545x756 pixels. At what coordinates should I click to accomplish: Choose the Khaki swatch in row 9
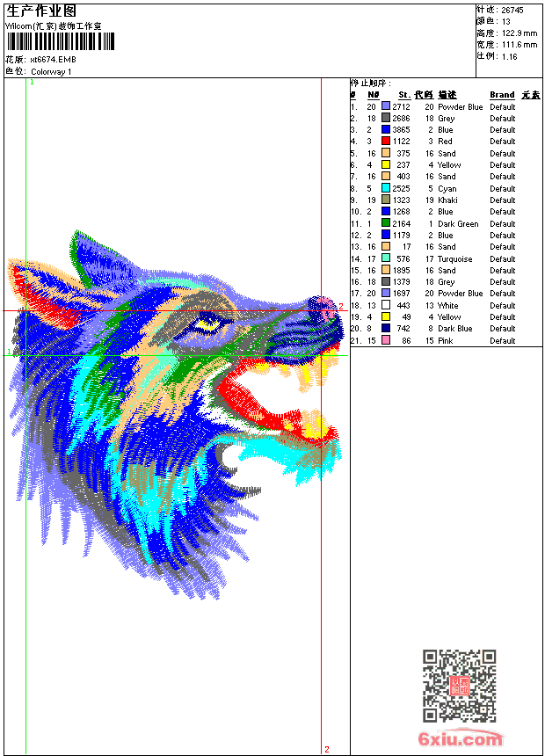click(386, 200)
